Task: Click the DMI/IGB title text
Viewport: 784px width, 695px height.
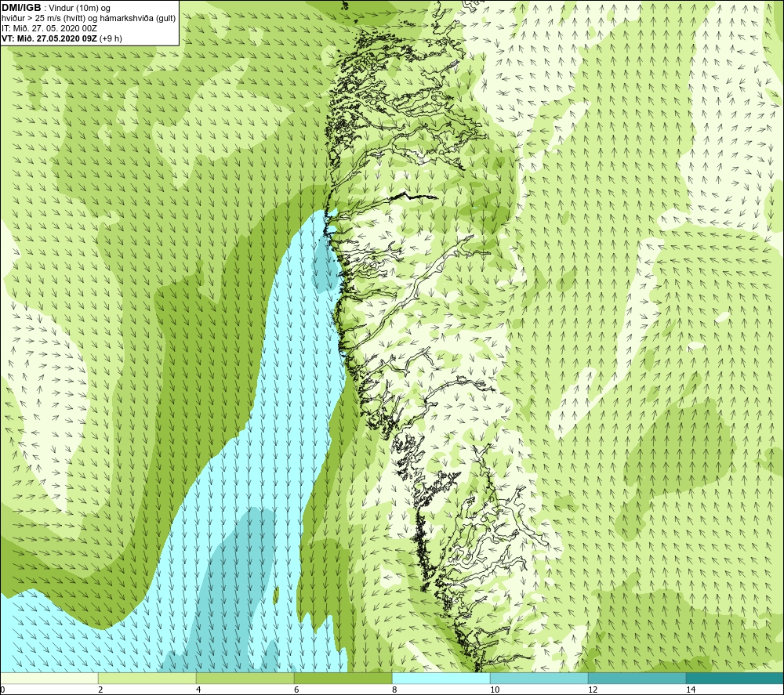Action: (x=21, y=8)
